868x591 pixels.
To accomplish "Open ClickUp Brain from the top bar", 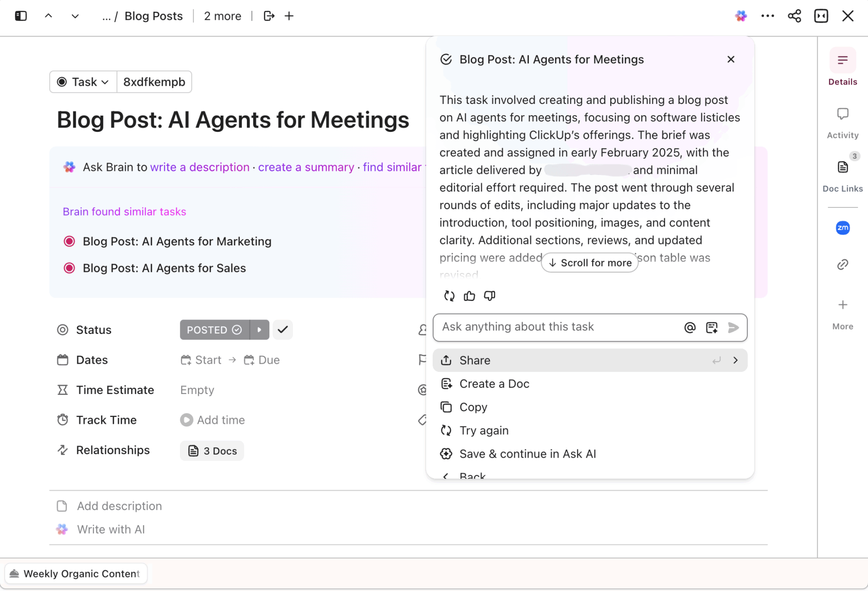I will click(741, 16).
